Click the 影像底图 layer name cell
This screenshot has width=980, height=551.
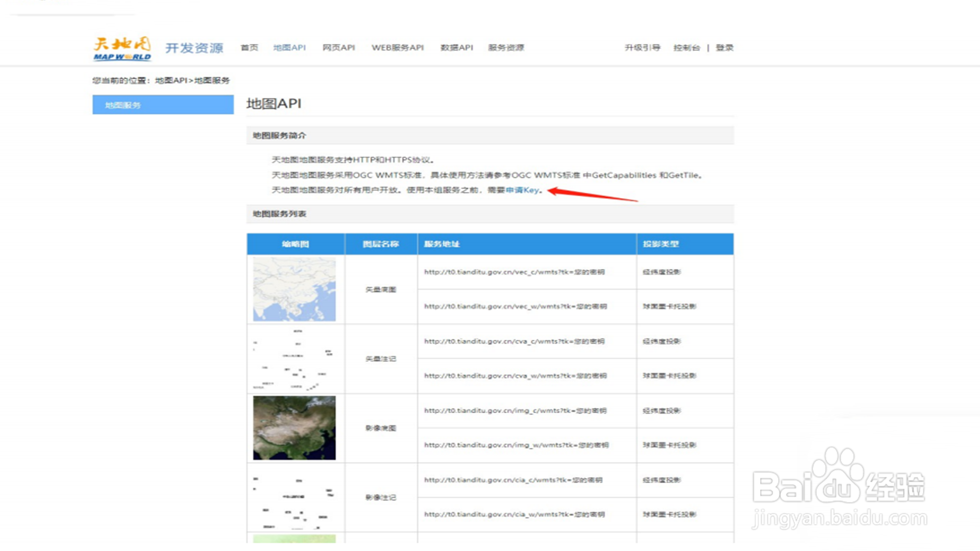tap(381, 428)
